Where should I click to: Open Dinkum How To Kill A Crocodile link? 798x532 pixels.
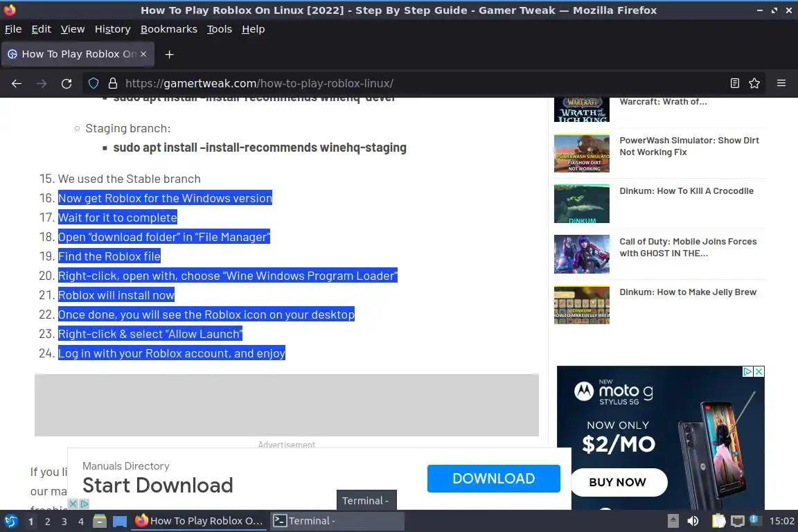686,191
